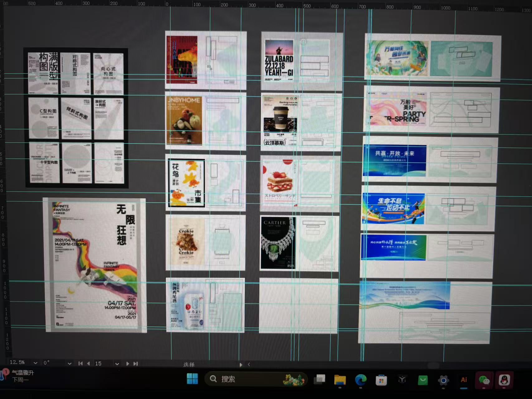
Task: Jump to the last artboard
Action: (x=136, y=364)
